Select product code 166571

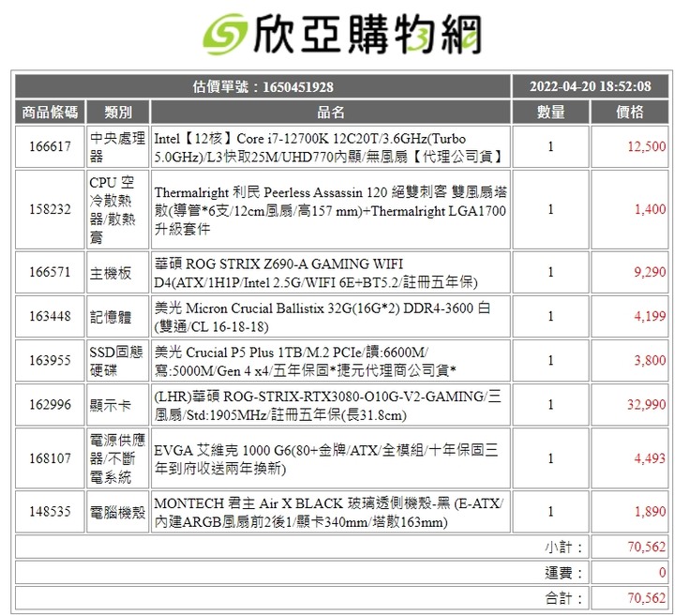click(x=50, y=272)
